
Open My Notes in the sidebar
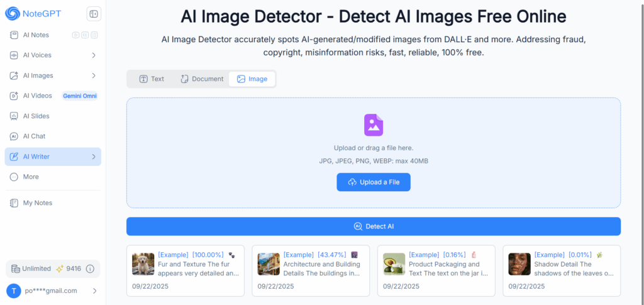(53, 202)
